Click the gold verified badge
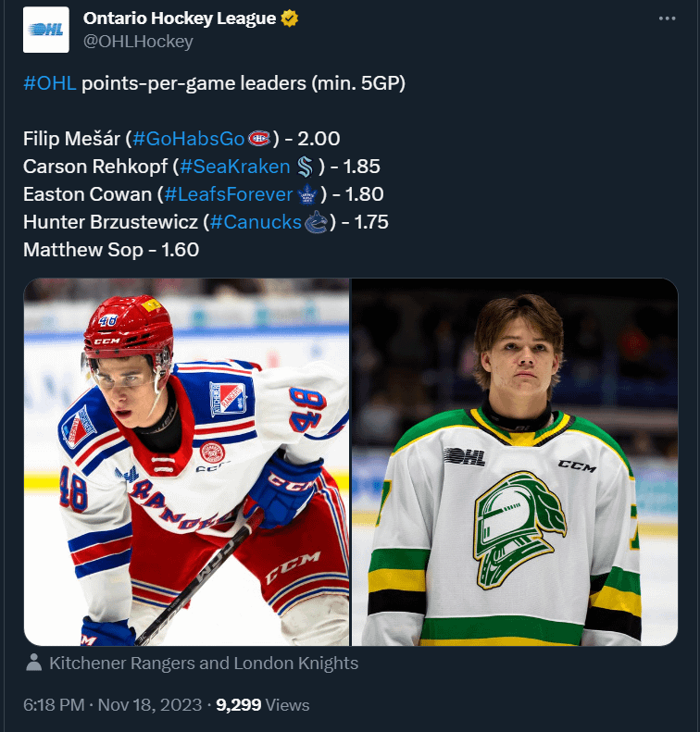700x732 pixels. (x=289, y=19)
